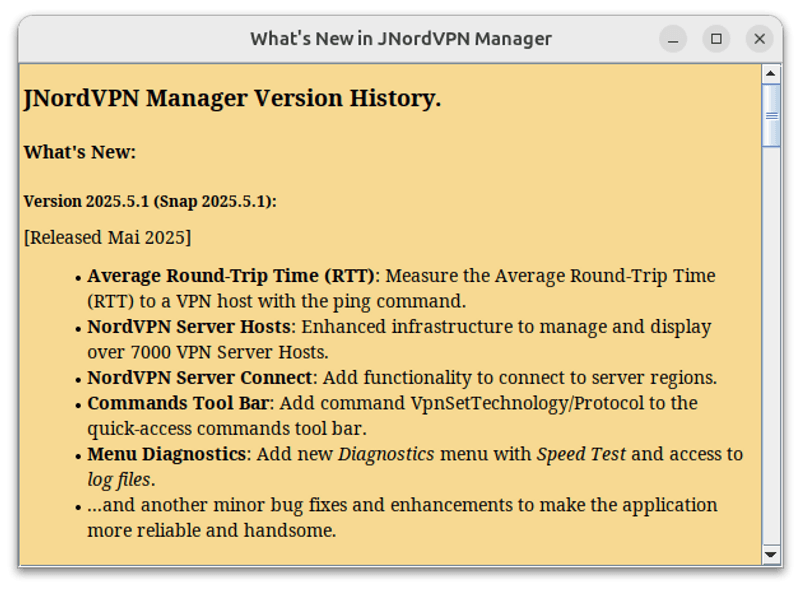Click bold text 'NordVPN Server Connect'
The width and height of the screenshot is (800, 589).
[199, 378]
